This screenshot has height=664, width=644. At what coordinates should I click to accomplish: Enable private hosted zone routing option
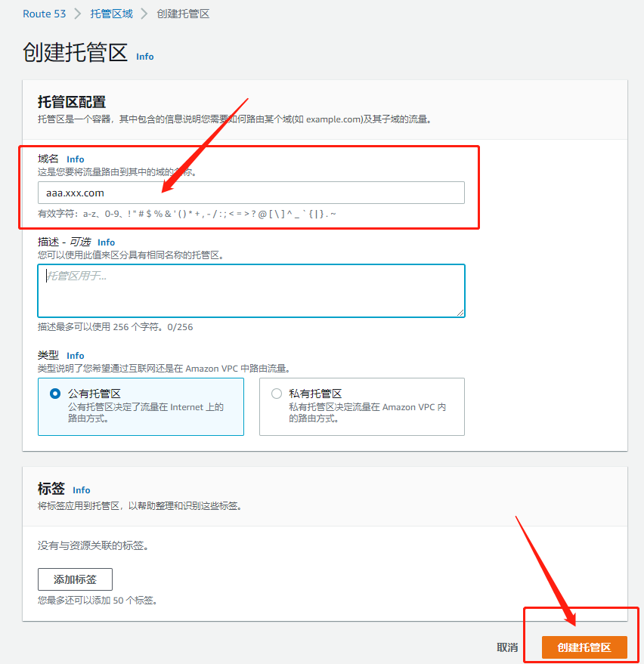tap(276, 394)
